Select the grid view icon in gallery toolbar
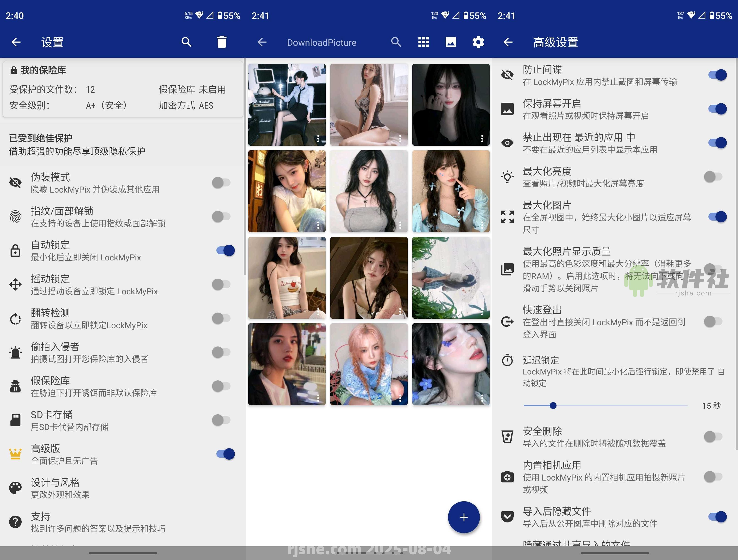The width and height of the screenshot is (738, 560). [x=424, y=42]
